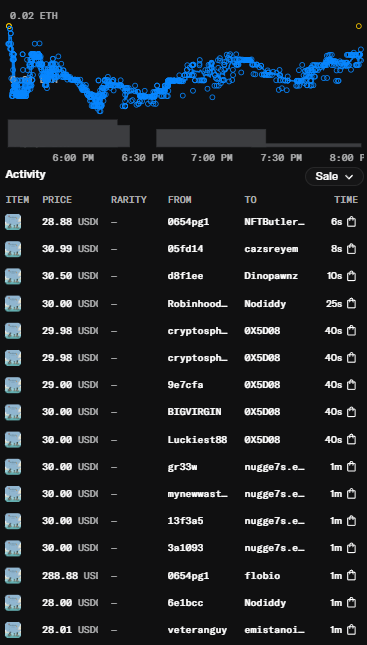
Task: Click the 30.99 USDC price value
Action: click(70, 249)
